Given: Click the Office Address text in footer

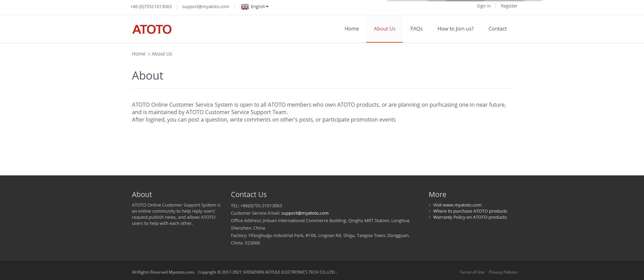Looking at the screenshot, I should (x=320, y=224).
